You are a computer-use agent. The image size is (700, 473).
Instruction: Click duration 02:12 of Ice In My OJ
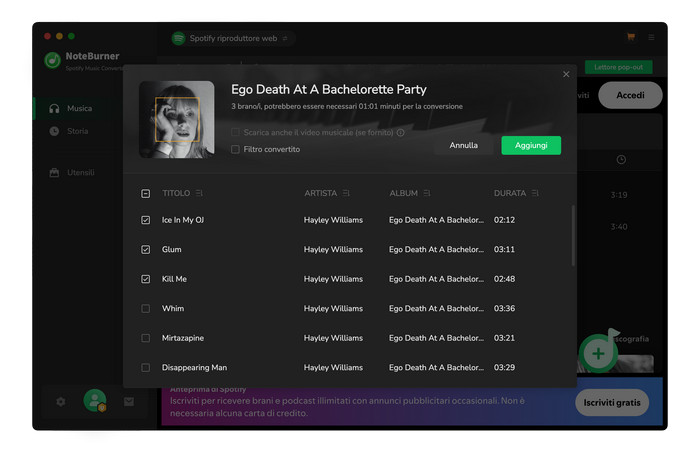coord(504,220)
